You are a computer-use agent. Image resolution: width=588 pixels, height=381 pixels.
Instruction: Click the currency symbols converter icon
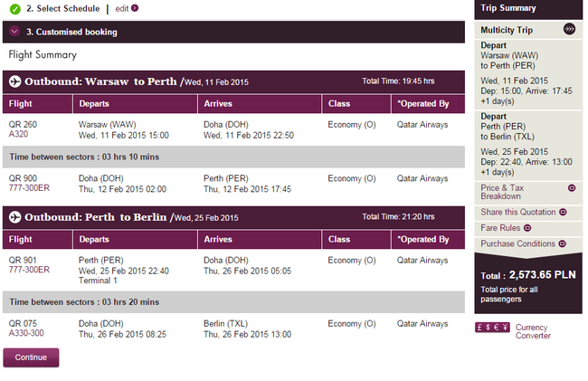[x=492, y=328]
